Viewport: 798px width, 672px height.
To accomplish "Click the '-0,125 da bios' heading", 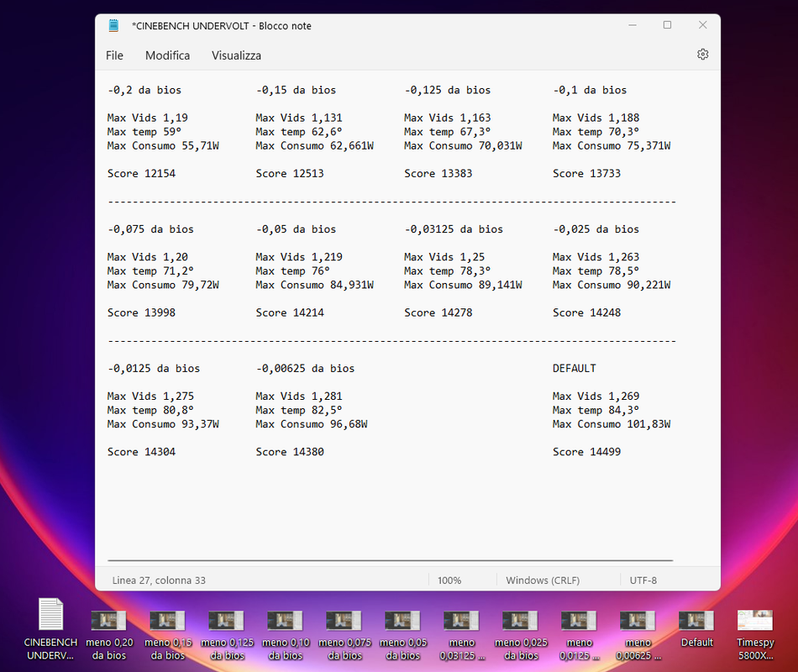I will (448, 90).
